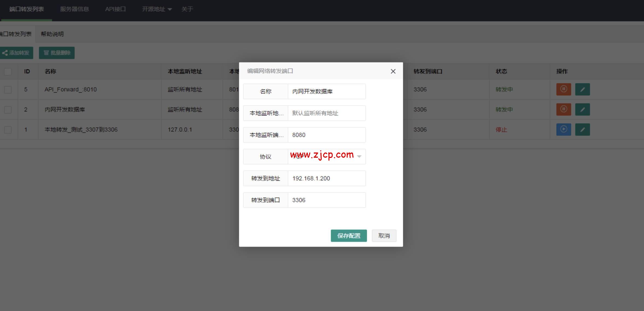Toggle the select-all header checkbox
Screen dimensions: 644x311
point(8,72)
